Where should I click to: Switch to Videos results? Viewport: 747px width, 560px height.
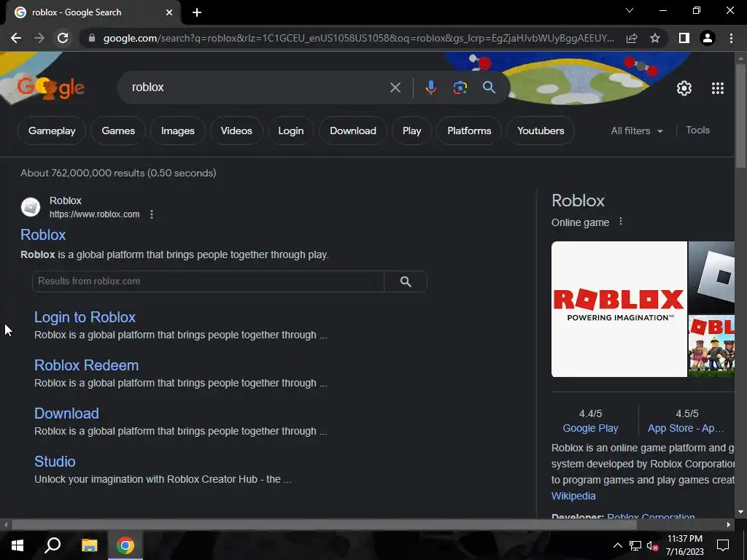[236, 131]
